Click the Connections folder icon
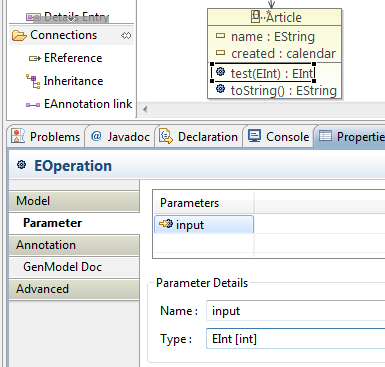Viewport: 385px width, 367px height. (x=19, y=35)
